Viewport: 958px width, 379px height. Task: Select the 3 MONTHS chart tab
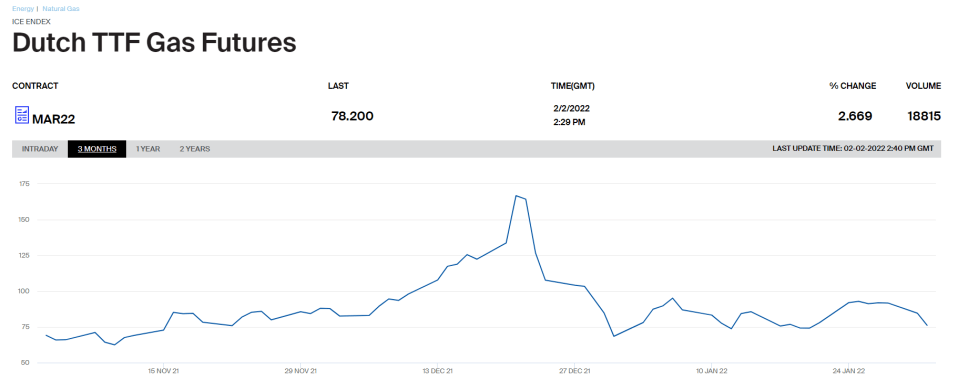[97, 149]
